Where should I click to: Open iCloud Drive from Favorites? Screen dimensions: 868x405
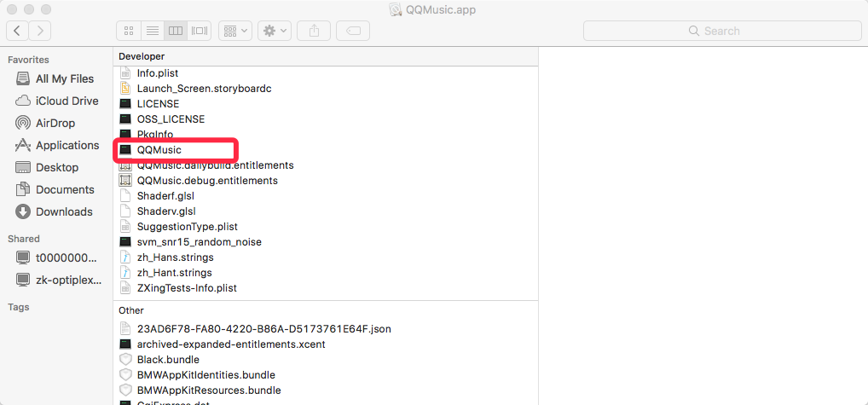67,101
